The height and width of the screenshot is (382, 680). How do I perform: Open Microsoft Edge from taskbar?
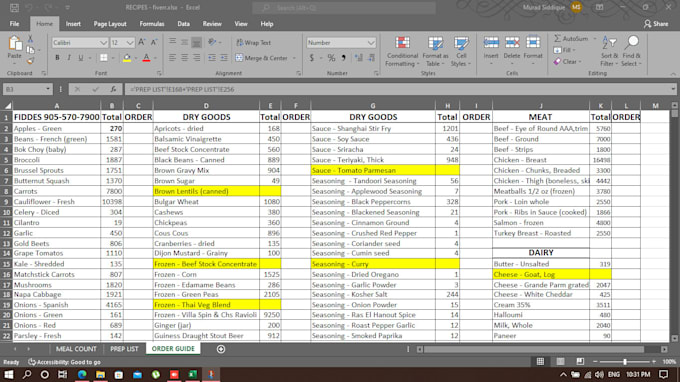point(82,374)
